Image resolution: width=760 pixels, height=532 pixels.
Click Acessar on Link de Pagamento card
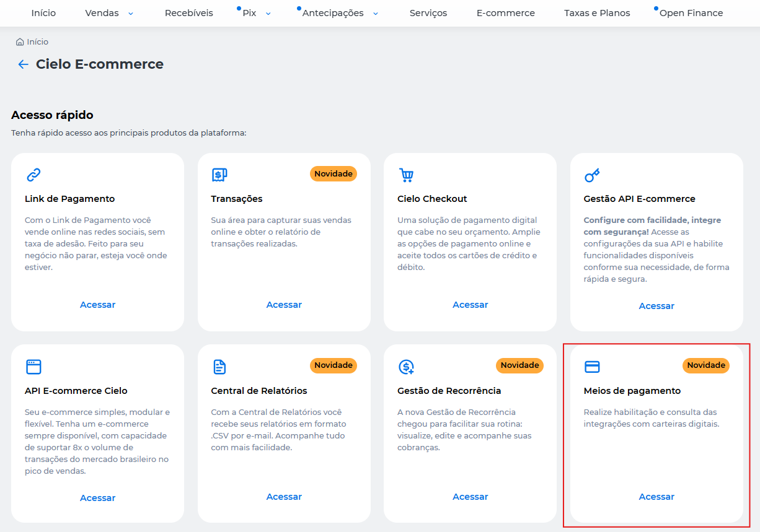click(98, 305)
